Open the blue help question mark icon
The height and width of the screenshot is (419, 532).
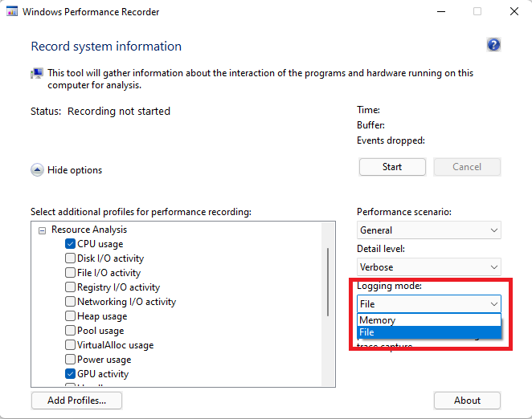(x=493, y=45)
